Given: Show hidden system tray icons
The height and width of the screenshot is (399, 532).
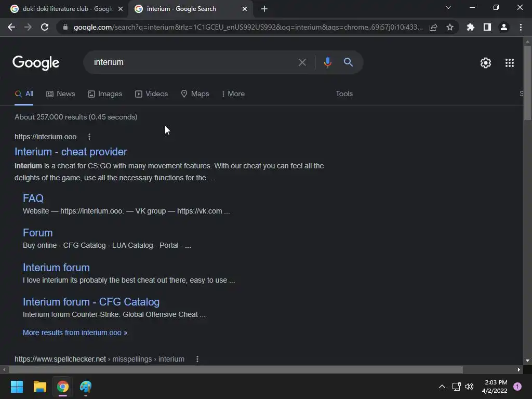Looking at the screenshot, I should pyautogui.click(x=442, y=387).
